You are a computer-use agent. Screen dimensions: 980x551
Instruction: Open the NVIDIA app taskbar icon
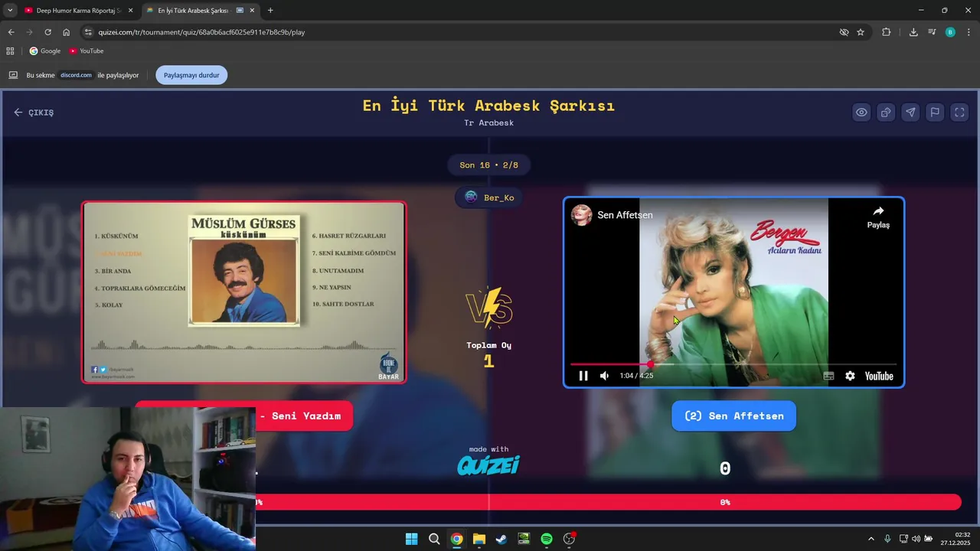(524, 539)
